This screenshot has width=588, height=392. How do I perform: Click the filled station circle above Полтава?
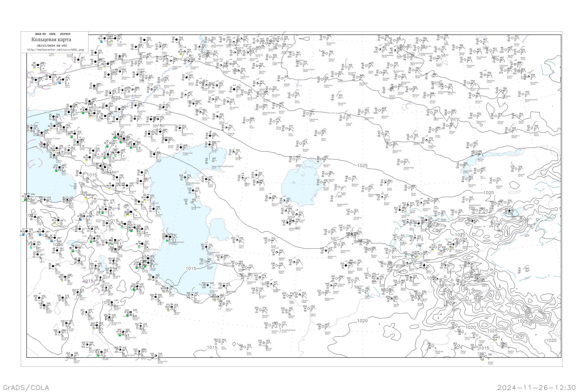click(x=38, y=65)
